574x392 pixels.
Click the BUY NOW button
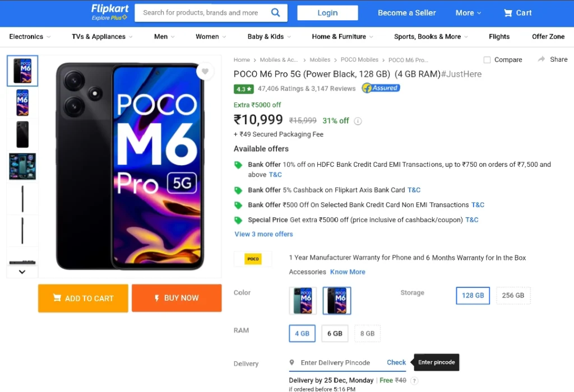177,298
